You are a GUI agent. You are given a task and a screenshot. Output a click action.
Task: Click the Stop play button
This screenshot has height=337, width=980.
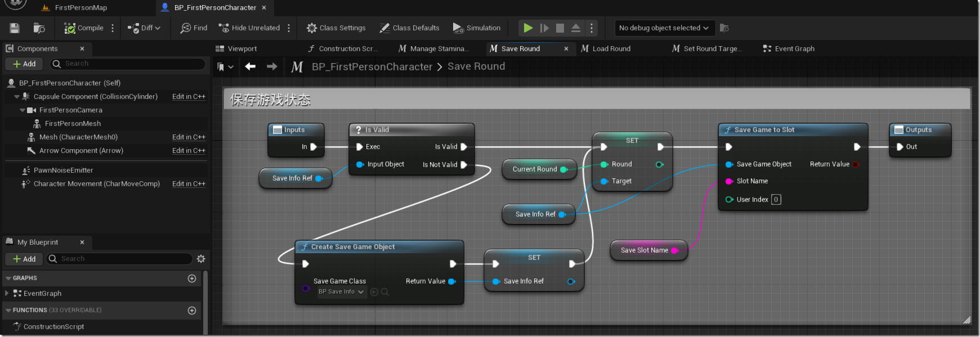click(x=560, y=28)
